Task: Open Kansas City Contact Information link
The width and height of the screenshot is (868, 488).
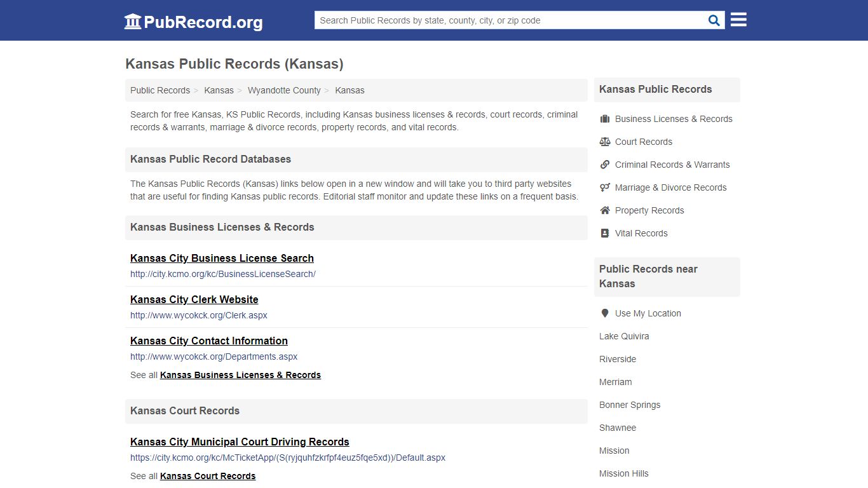Action: pyautogui.click(x=209, y=341)
